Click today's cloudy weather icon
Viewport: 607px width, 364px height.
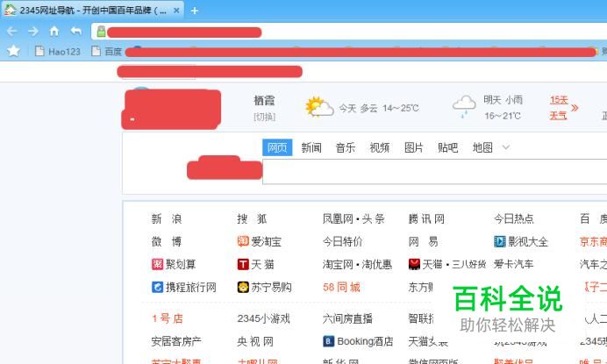319,107
